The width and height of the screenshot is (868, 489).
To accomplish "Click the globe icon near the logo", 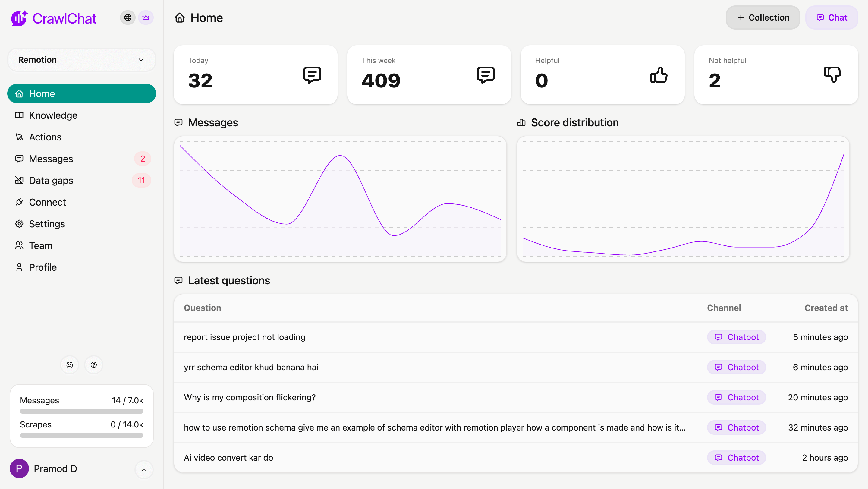I will [128, 17].
